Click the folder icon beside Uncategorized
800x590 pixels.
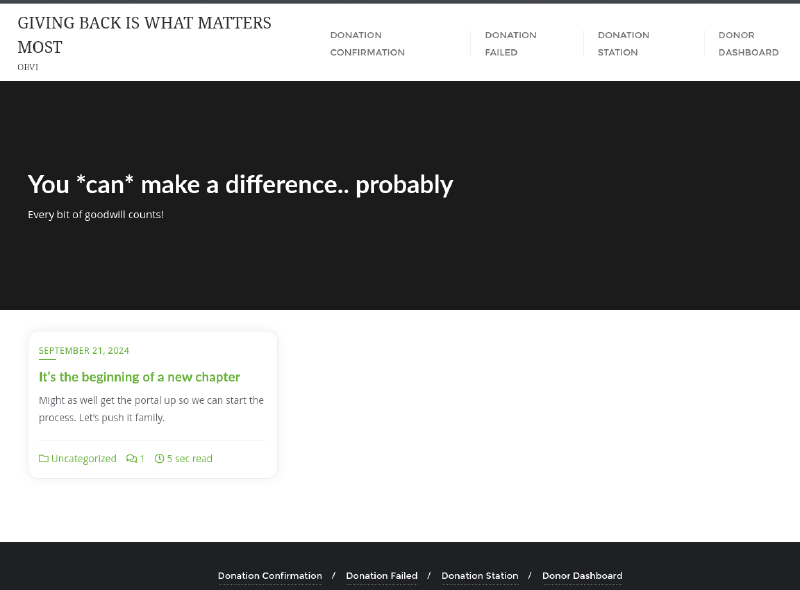(44, 459)
